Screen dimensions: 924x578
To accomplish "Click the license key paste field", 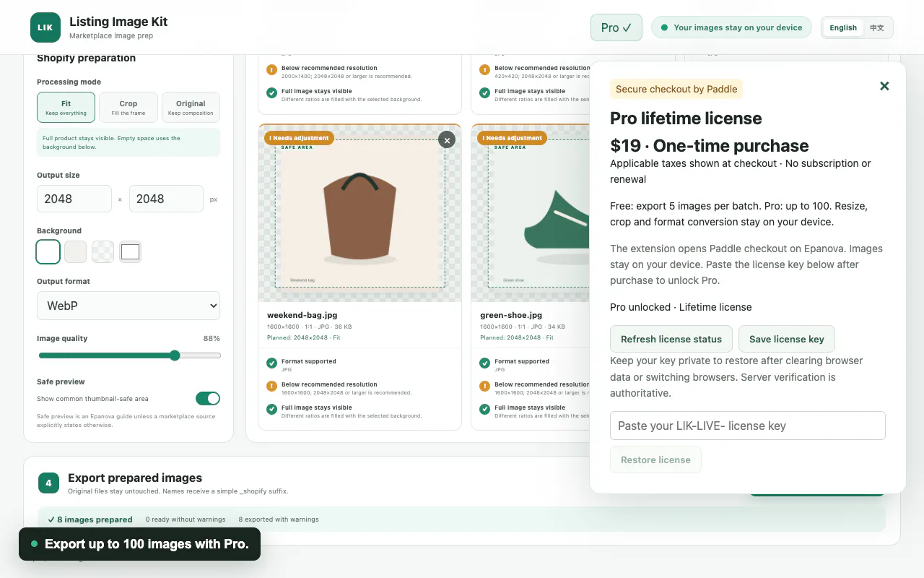I will 748,426.
